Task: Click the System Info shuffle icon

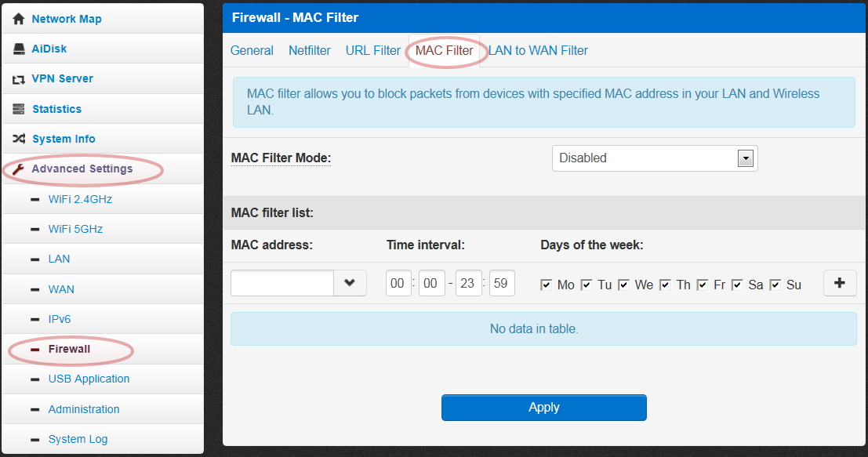Action: [x=19, y=138]
